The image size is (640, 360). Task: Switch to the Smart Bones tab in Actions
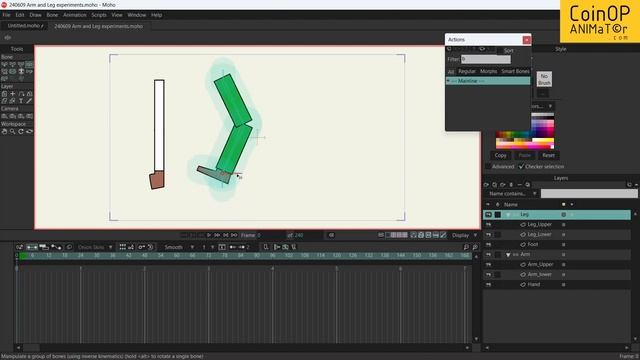515,71
